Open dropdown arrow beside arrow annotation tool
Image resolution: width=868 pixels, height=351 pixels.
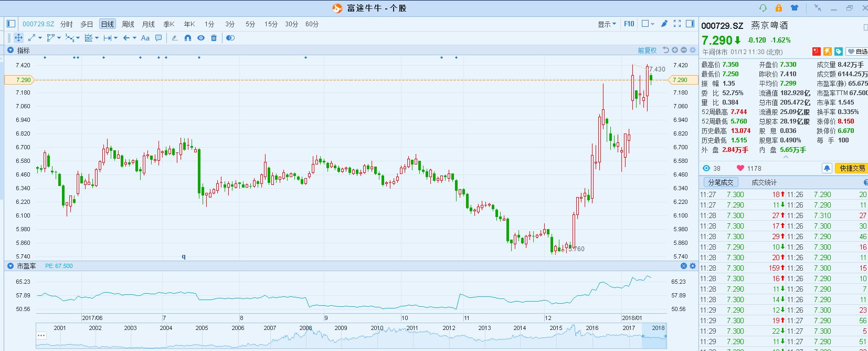(134, 38)
